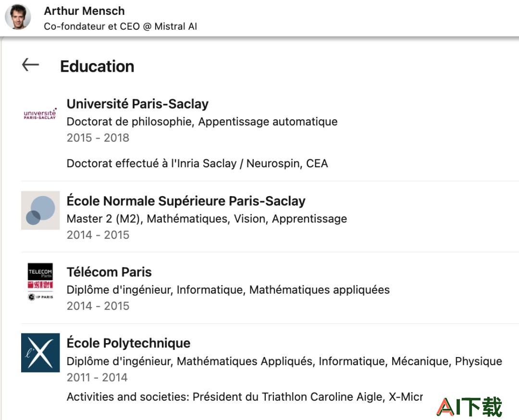The height and width of the screenshot is (420, 519).
Task: Open Arthur Mensch's profile photo
Action: tap(18, 17)
